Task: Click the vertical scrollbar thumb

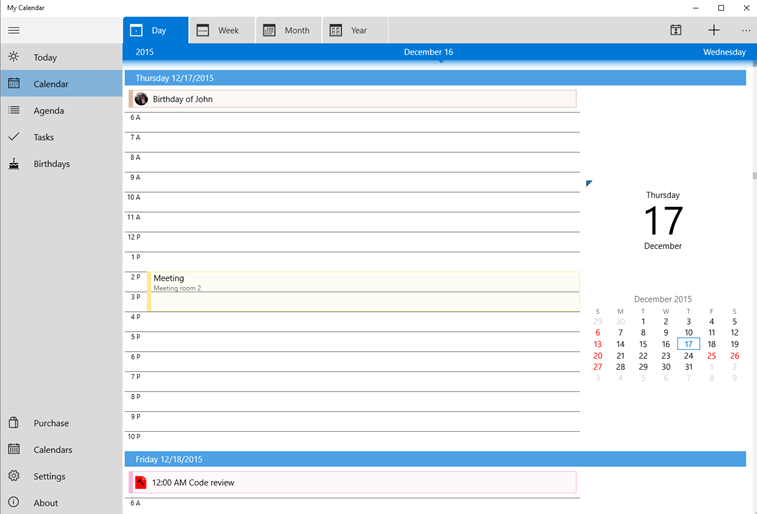Action: (754, 176)
